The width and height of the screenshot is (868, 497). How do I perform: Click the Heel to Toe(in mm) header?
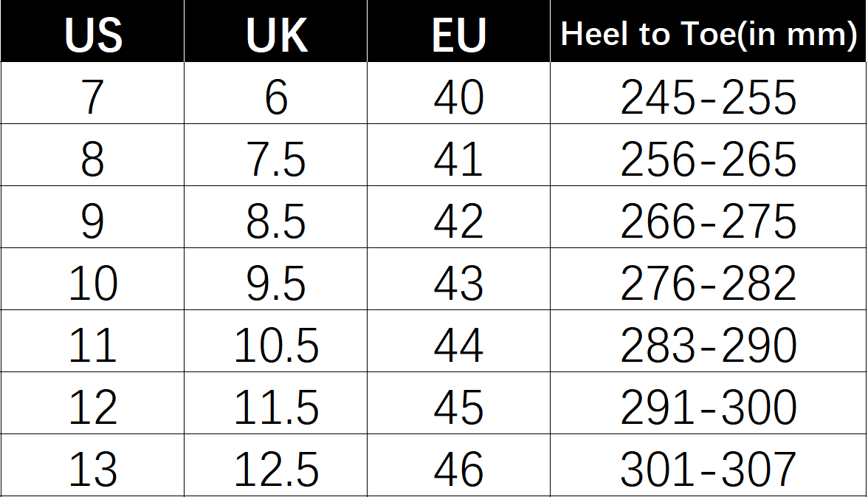(708, 31)
